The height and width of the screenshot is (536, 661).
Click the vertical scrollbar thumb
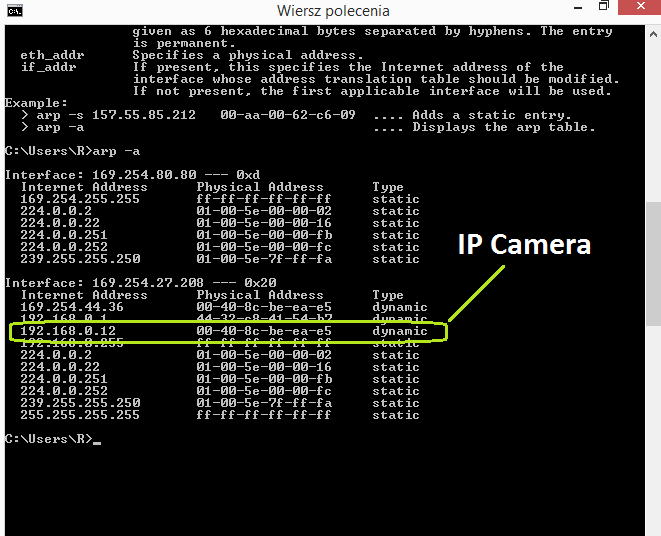tap(653, 264)
